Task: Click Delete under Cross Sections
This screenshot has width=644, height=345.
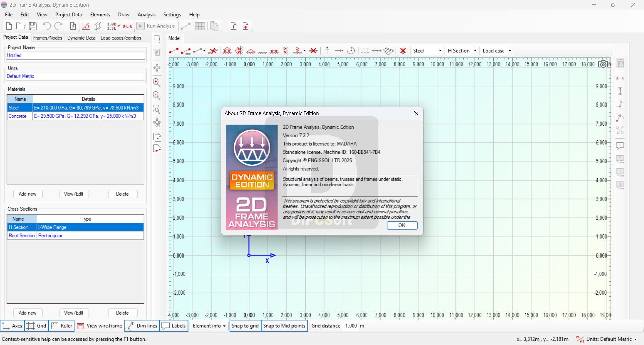Action: coord(122,313)
